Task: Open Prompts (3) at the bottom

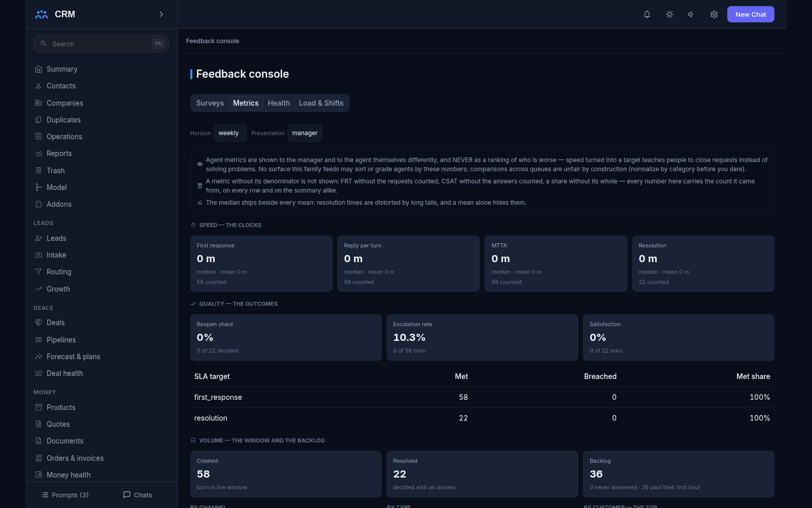Action: click(64, 495)
